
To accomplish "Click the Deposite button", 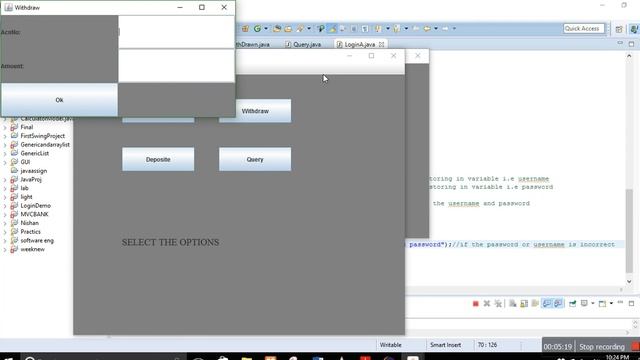I will [x=158, y=159].
